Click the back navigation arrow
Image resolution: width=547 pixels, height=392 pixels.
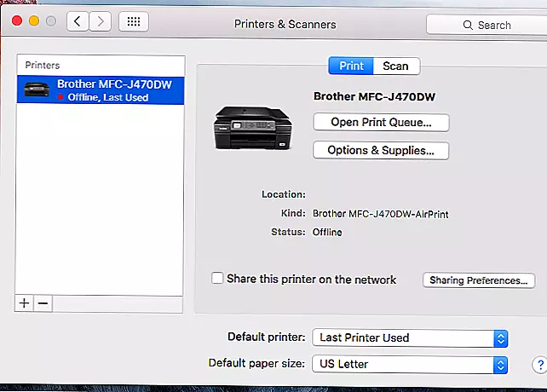pos(78,21)
